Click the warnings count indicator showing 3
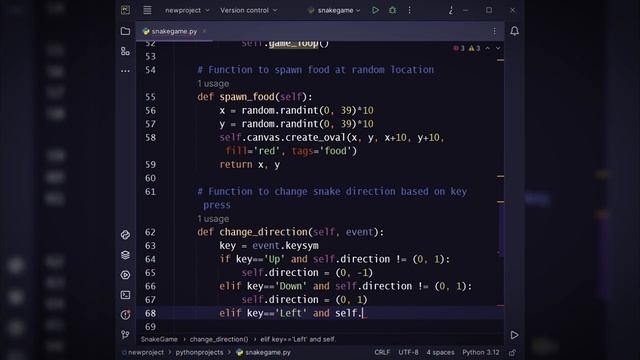 [474, 48]
